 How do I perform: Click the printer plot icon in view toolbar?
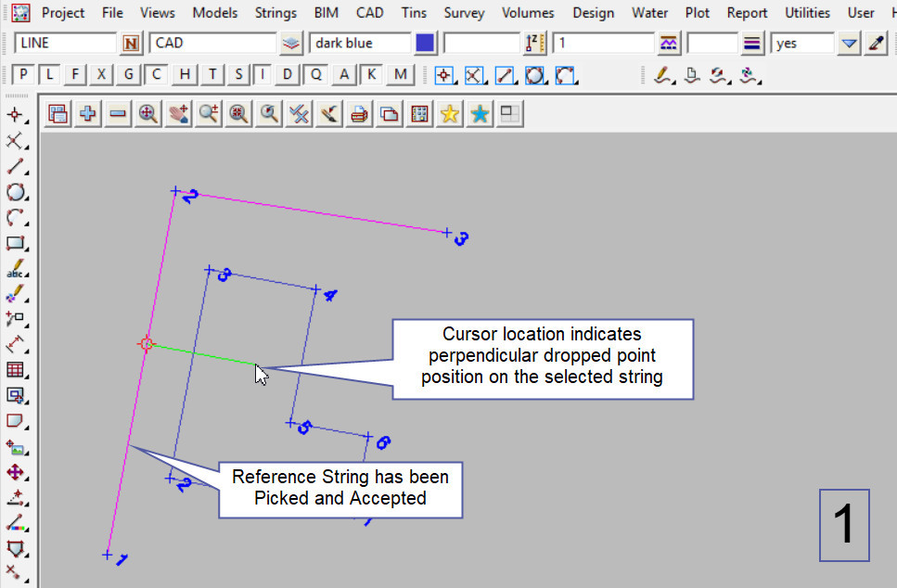point(360,114)
